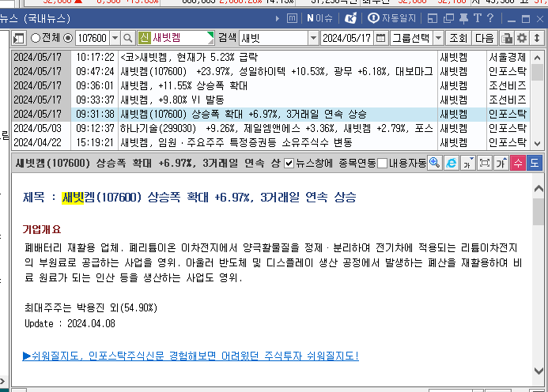
Task: Click 서울경제 source in first row
Action: coord(508,57)
